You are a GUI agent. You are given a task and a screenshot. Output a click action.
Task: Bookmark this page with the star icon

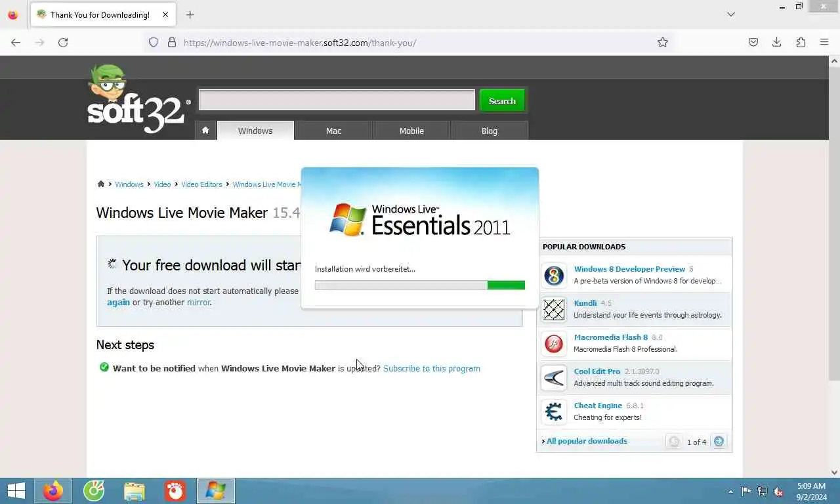point(663,42)
